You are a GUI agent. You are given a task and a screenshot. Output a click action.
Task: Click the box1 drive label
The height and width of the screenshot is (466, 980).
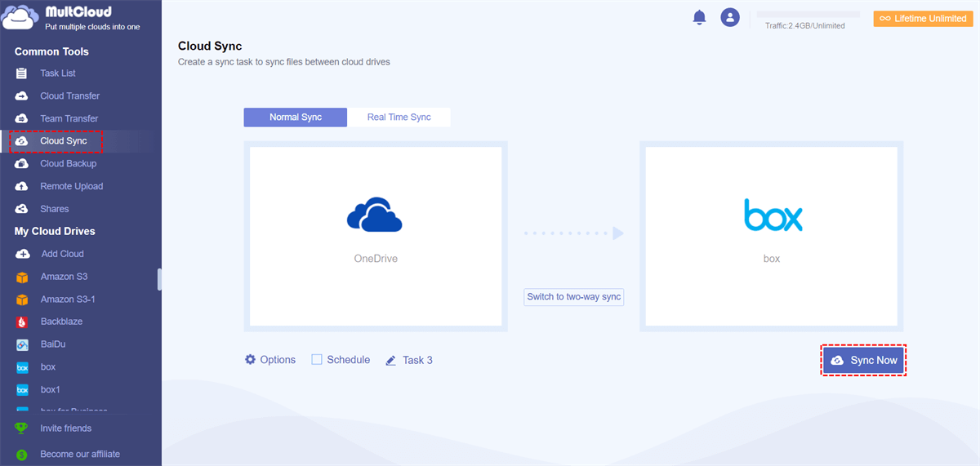(51, 390)
